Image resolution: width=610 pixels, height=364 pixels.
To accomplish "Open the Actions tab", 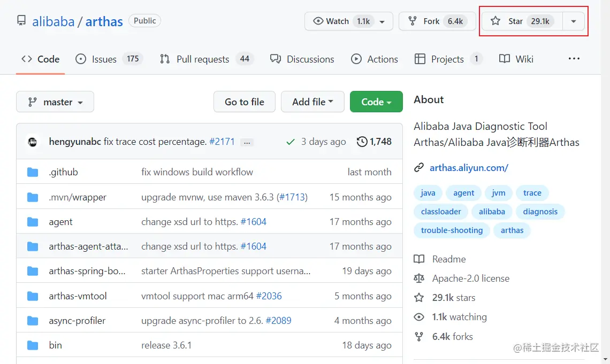I will coord(374,59).
